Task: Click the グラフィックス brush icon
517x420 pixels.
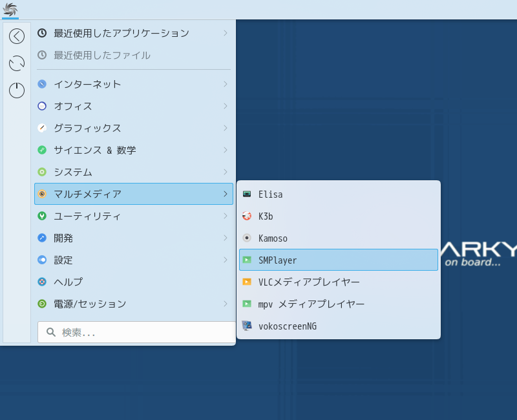Action: point(42,128)
